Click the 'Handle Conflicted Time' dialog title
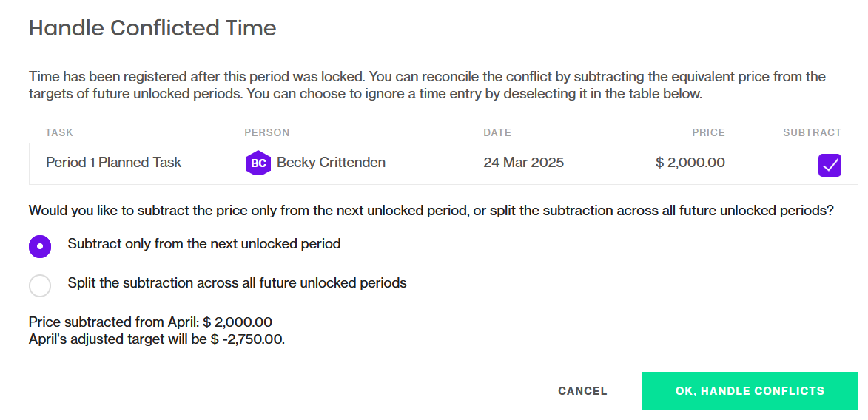Viewport: 868px width, 420px height. click(x=152, y=27)
